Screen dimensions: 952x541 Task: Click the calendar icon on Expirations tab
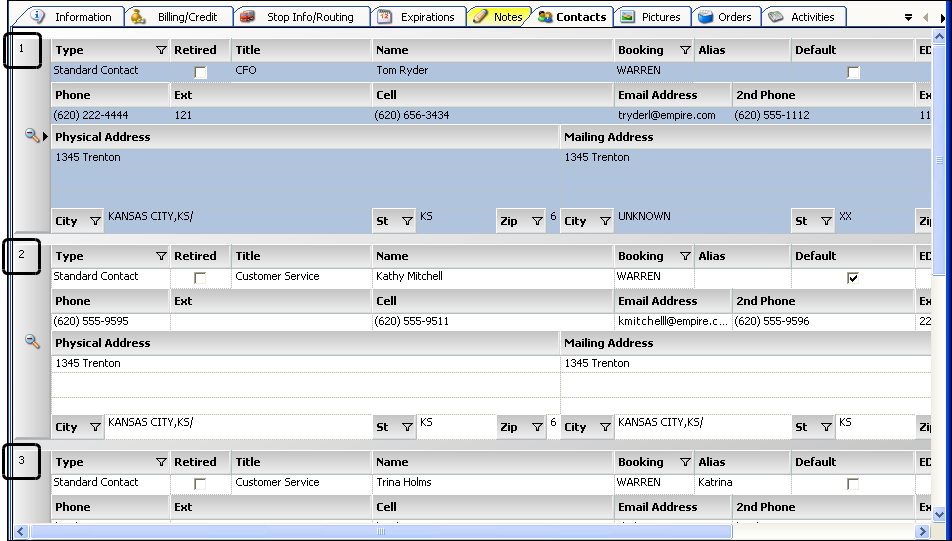tap(384, 16)
